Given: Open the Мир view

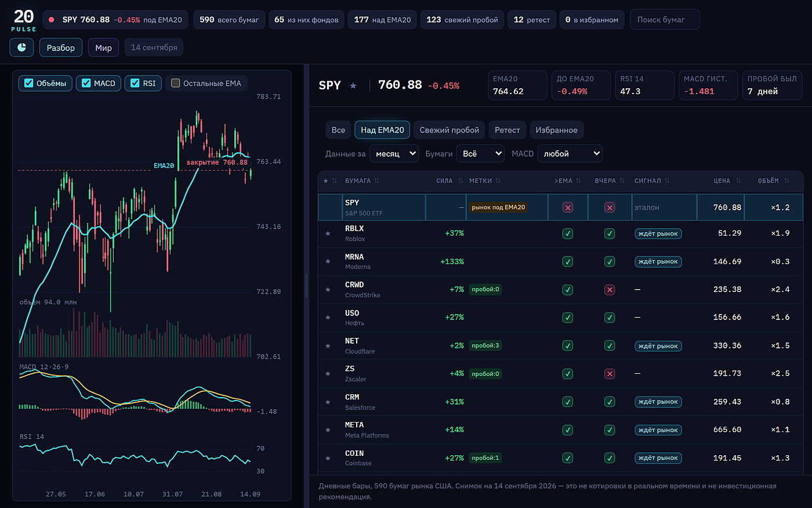Looking at the screenshot, I should [104, 48].
